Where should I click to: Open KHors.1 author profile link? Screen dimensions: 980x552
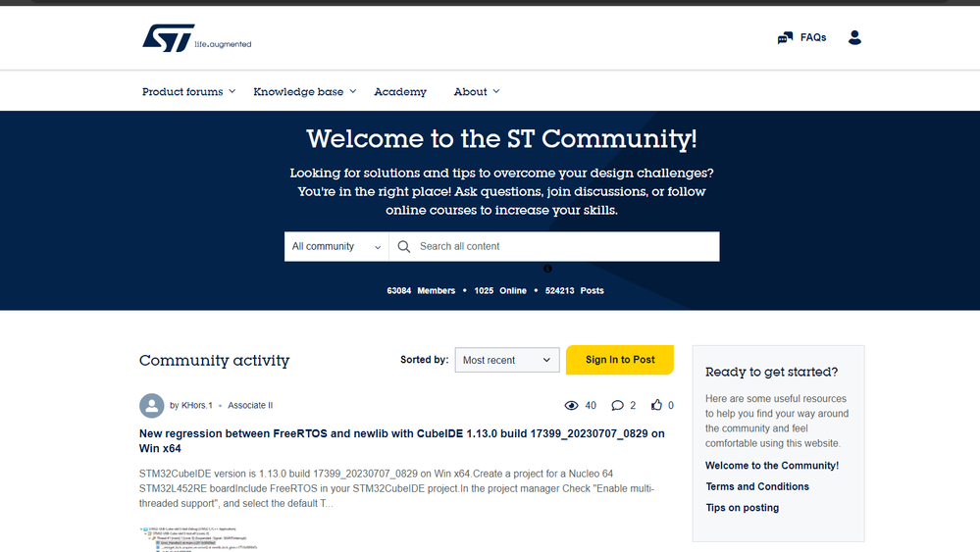(x=197, y=405)
